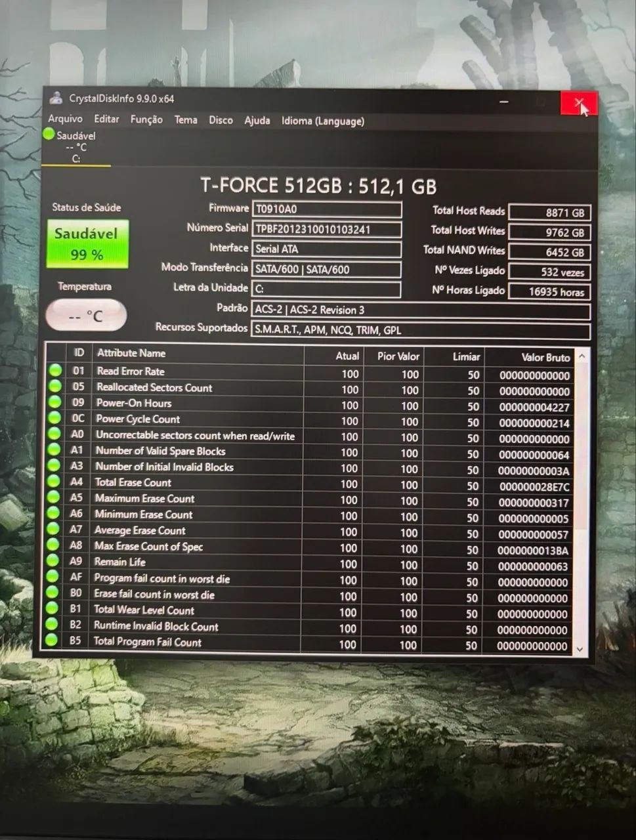Select the Remain Life attribute name
This screenshot has width=636, height=840.
tap(120, 562)
